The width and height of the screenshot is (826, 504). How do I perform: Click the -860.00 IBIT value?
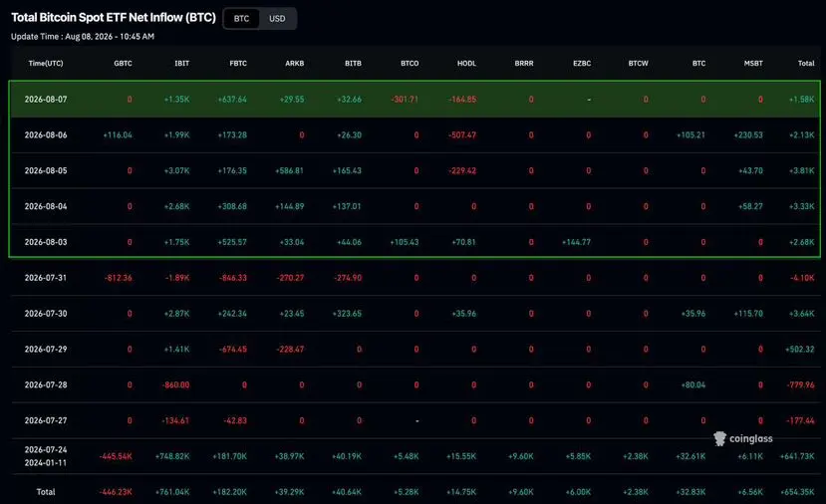(175, 385)
